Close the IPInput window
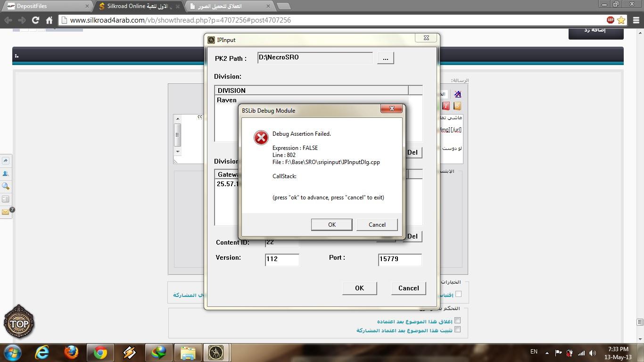 click(x=426, y=38)
